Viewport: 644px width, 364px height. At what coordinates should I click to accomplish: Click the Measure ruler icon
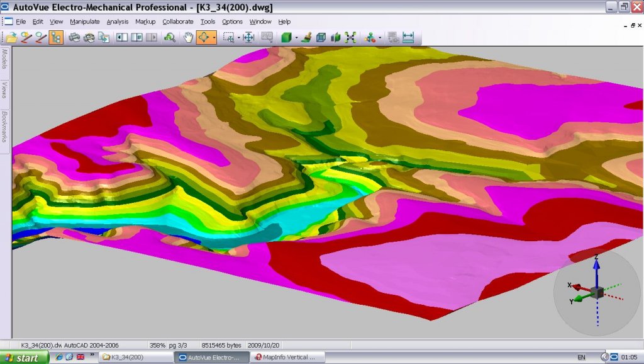408,37
